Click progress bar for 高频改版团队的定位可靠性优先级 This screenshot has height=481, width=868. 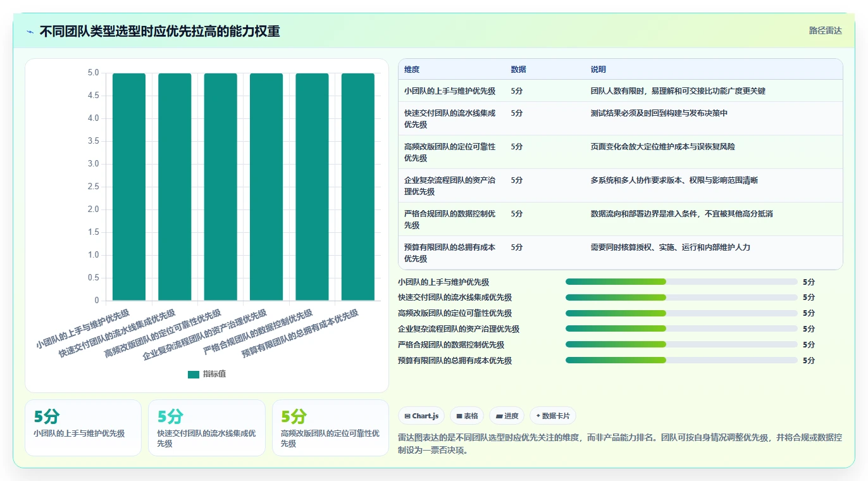tap(681, 313)
